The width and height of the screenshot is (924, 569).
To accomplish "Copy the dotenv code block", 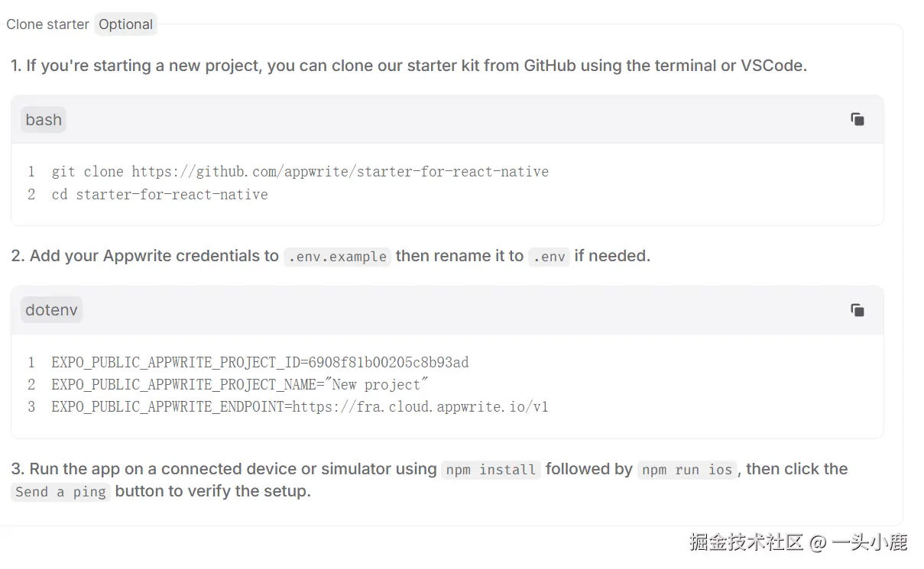I will pyautogui.click(x=858, y=310).
